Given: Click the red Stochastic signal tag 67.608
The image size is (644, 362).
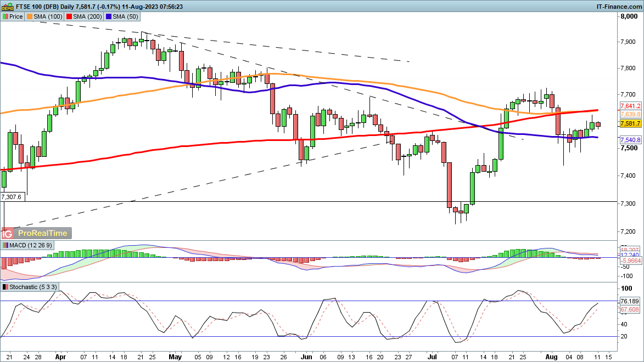Looking at the screenshot, I should (x=630, y=309).
